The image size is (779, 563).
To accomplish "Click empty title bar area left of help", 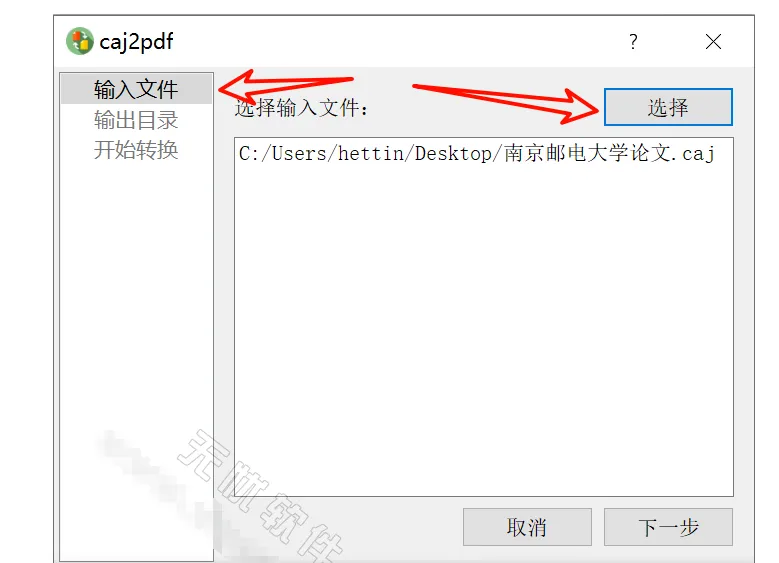I will click(x=397, y=42).
